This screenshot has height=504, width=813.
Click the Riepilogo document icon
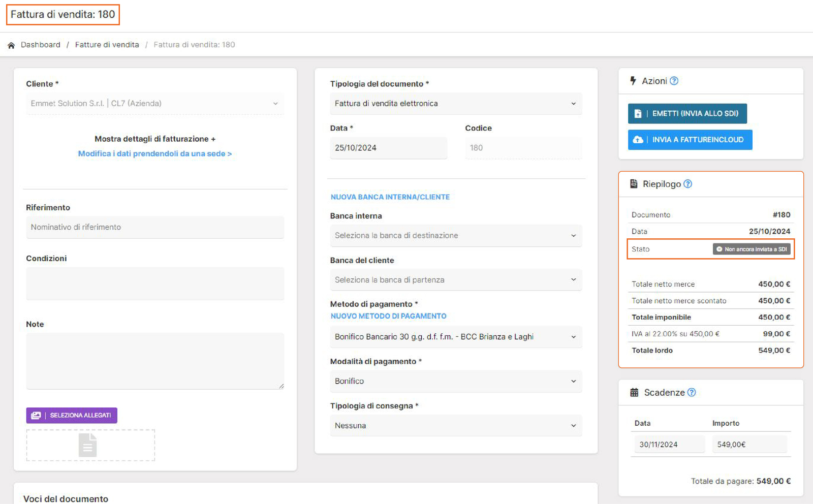click(634, 184)
